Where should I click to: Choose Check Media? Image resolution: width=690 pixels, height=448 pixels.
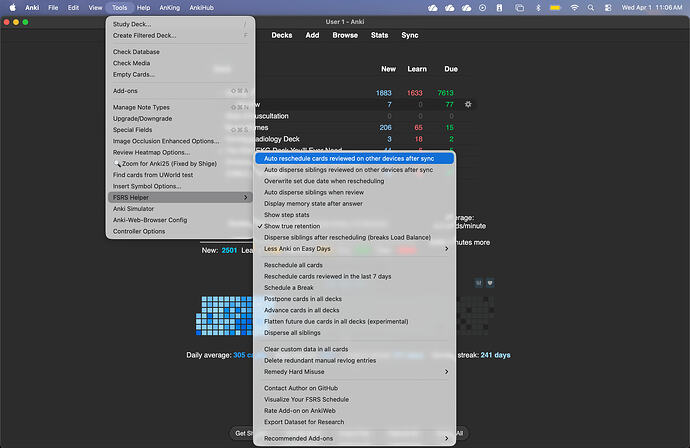pos(180,63)
